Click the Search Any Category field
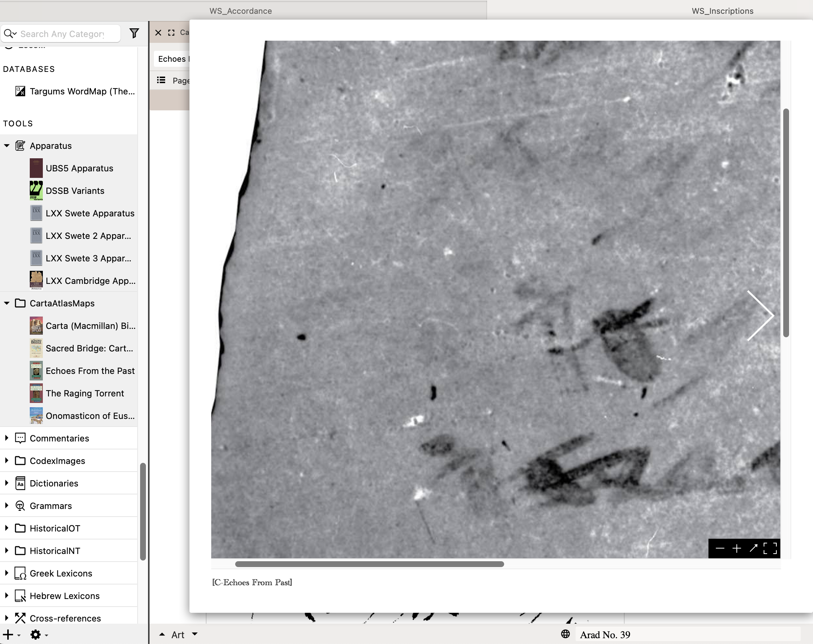The image size is (813, 644). [x=62, y=34]
